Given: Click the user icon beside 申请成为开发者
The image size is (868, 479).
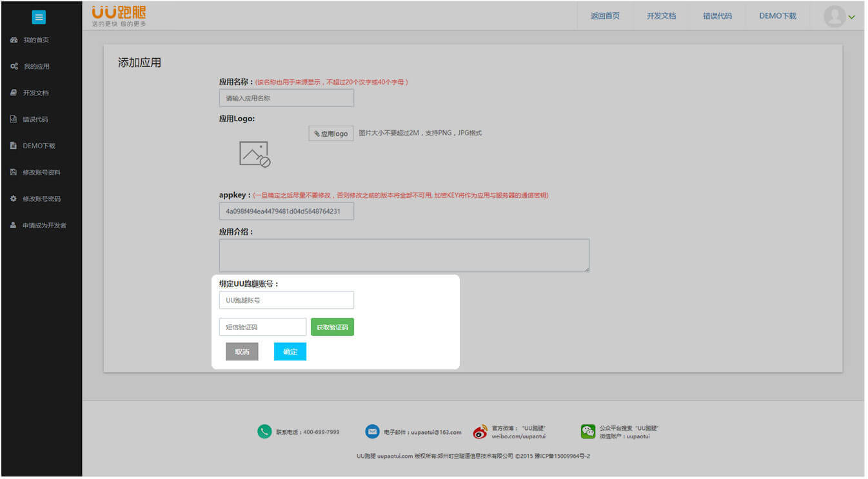Looking at the screenshot, I should point(14,225).
